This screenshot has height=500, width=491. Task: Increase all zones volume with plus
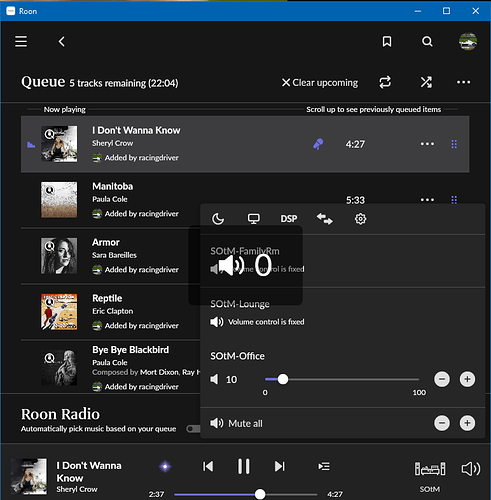pyautogui.click(x=467, y=423)
